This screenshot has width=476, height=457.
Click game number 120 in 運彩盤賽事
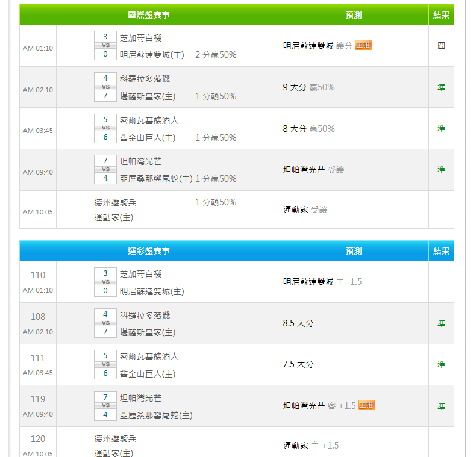click(x=38, y=439)
